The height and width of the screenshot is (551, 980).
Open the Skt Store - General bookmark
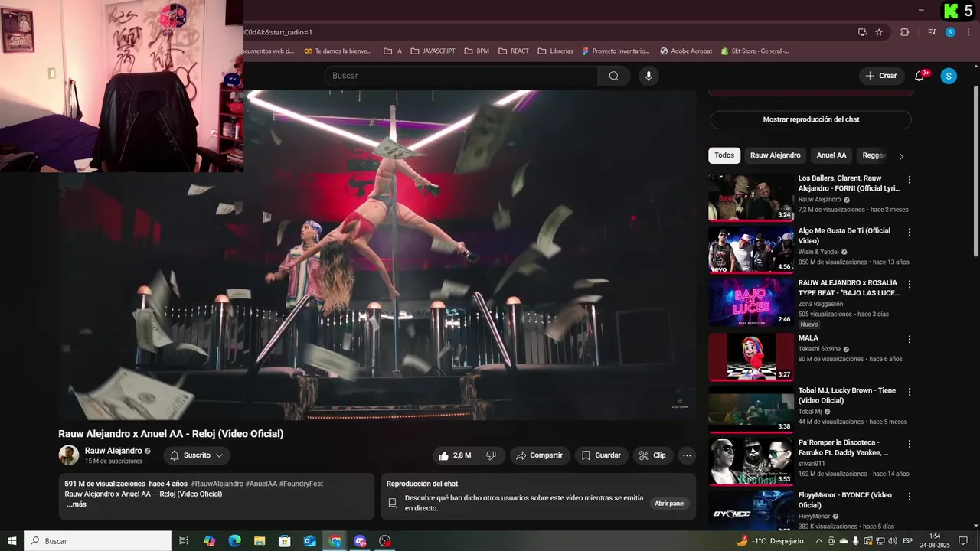pos(755,51)
